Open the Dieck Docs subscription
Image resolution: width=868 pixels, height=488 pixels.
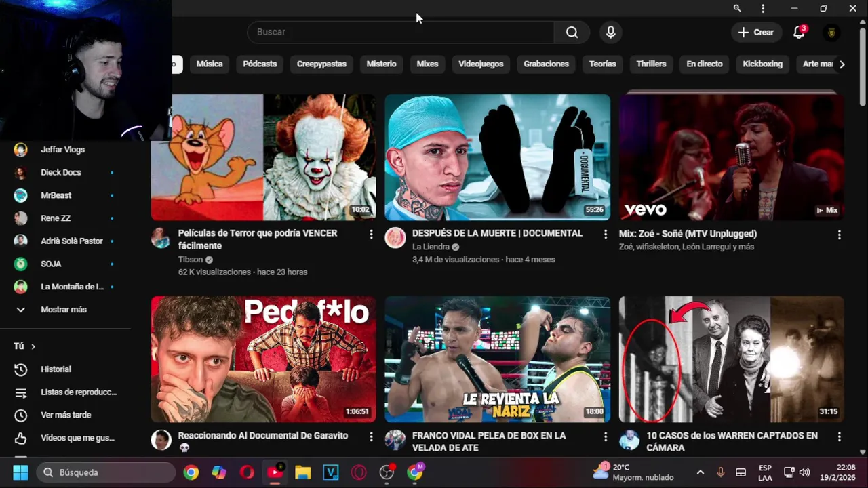point(66,172)
